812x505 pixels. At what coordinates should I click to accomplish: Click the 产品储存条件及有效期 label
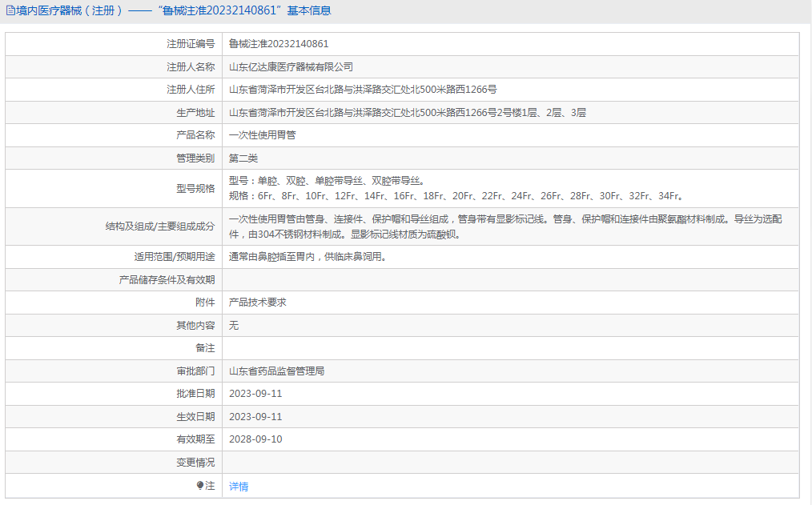pos(167,279)
